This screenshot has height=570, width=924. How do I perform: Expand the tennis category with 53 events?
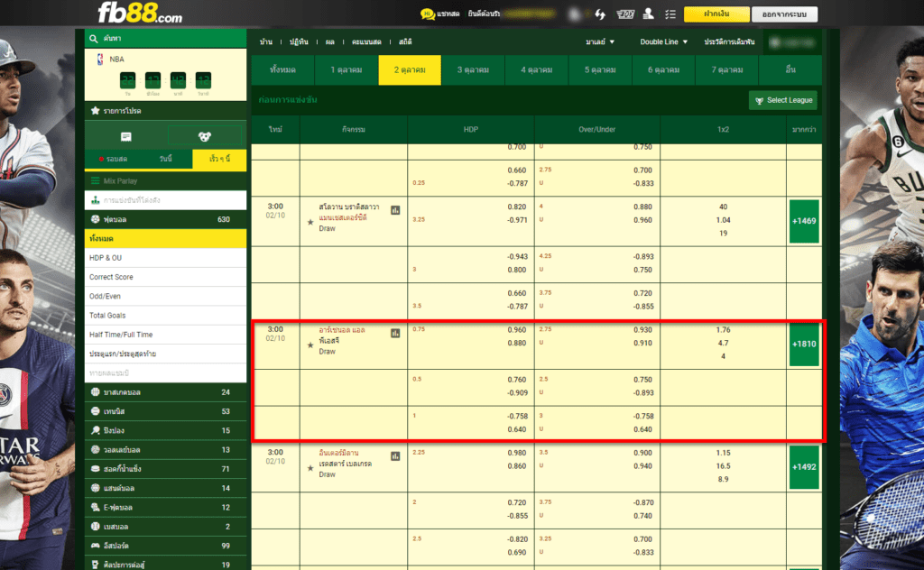pyautogui.click(x=166, y=411)
